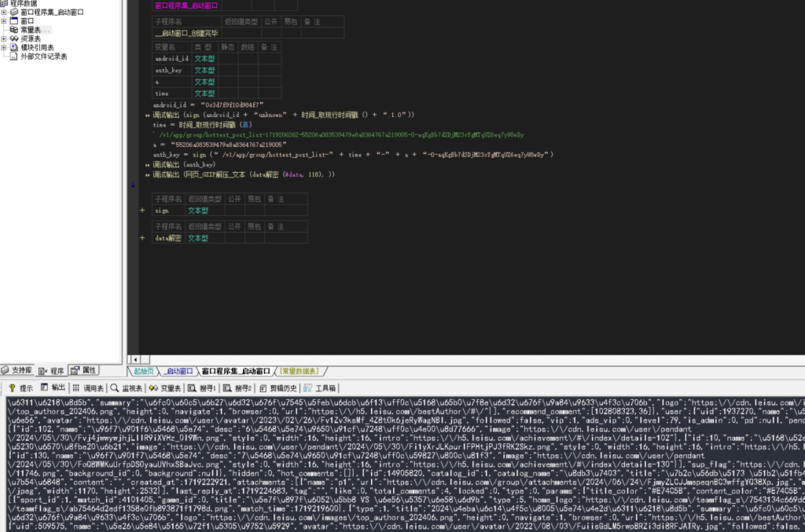Click the 变量表 icon
The width and height of the screenshot is (805, 532).
(x=153, y=388)
